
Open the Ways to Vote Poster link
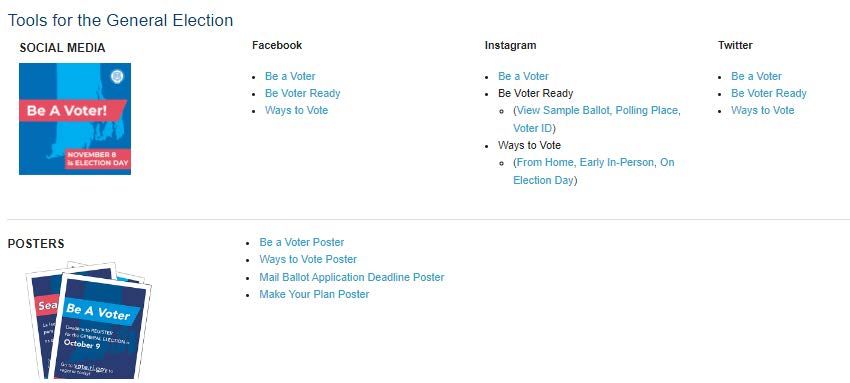(308, 259)
